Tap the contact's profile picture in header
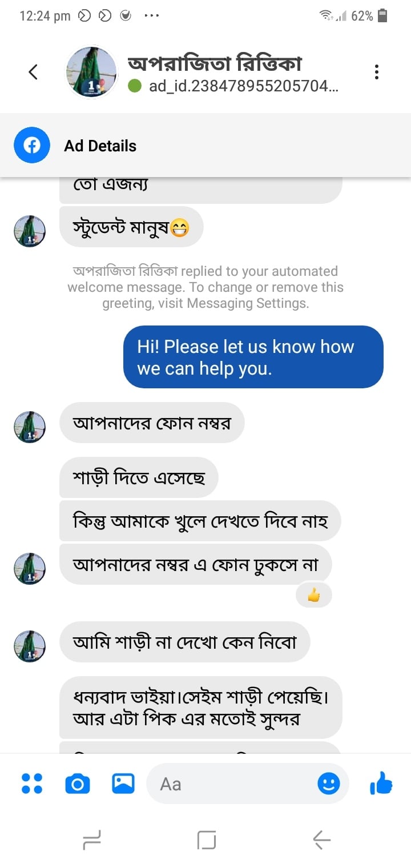The height and width of the screenshot is (868, 411). coord(91,72)
